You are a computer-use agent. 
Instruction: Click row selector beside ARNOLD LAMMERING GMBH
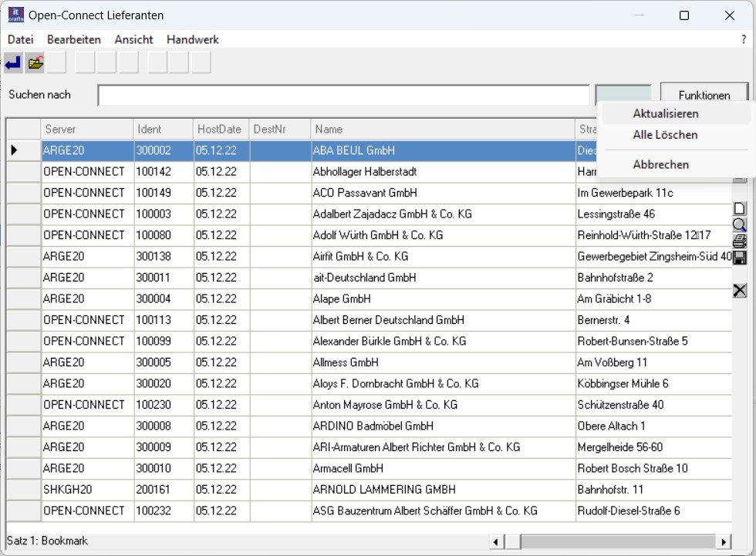[x=23, y=490]
